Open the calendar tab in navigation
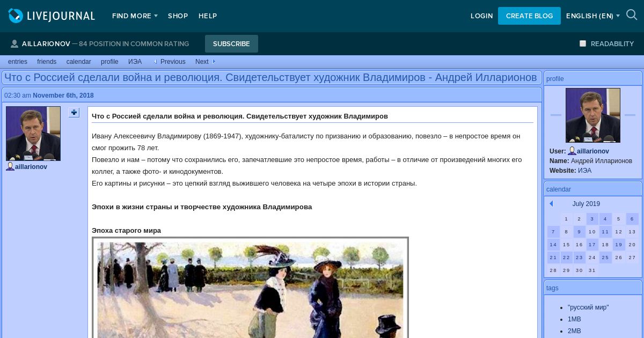Viewport: 644px width, 338px height. coord(79,62)
